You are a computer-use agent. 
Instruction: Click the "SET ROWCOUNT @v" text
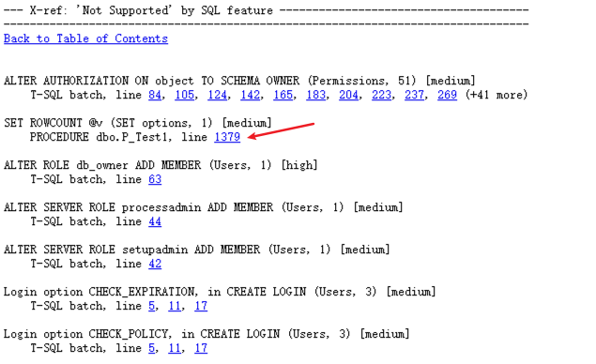coord(53,123)
